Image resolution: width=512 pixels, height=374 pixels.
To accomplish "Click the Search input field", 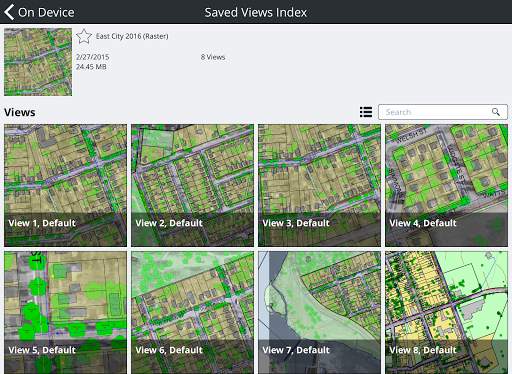I will pyautogui.click(x=443, y=112).
